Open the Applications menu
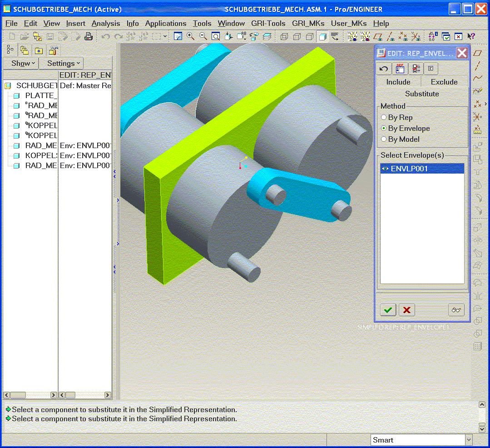490x448 pixels. (x=166, y=24)
